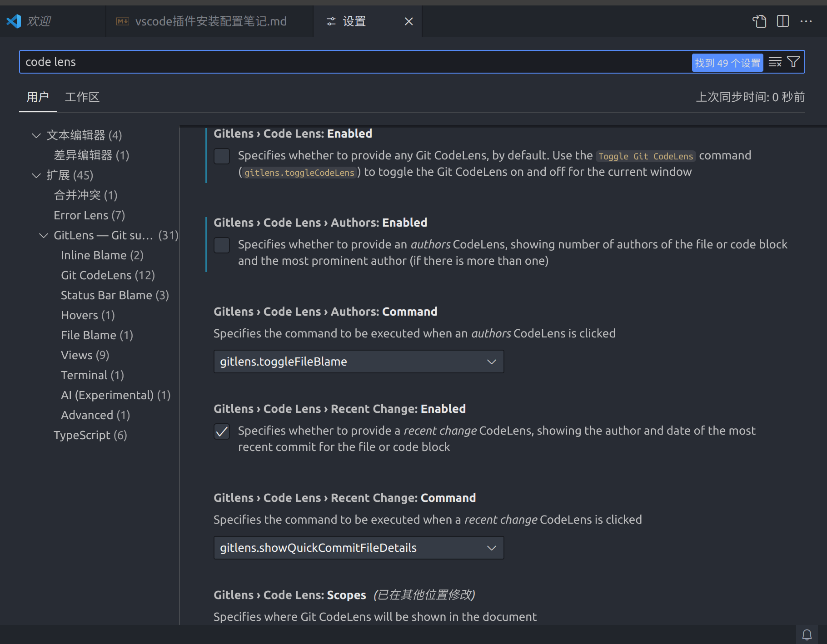The width and height of the screenshot is (827, 644).
Task: Click 上次同步时间 sync status text
Action: (750, 97)
